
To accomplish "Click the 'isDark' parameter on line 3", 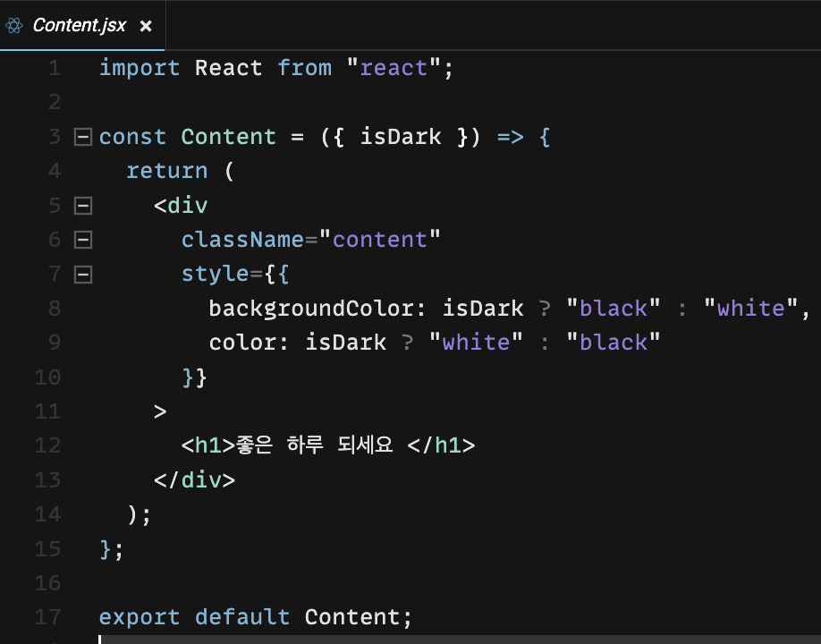I will [401, 137].
